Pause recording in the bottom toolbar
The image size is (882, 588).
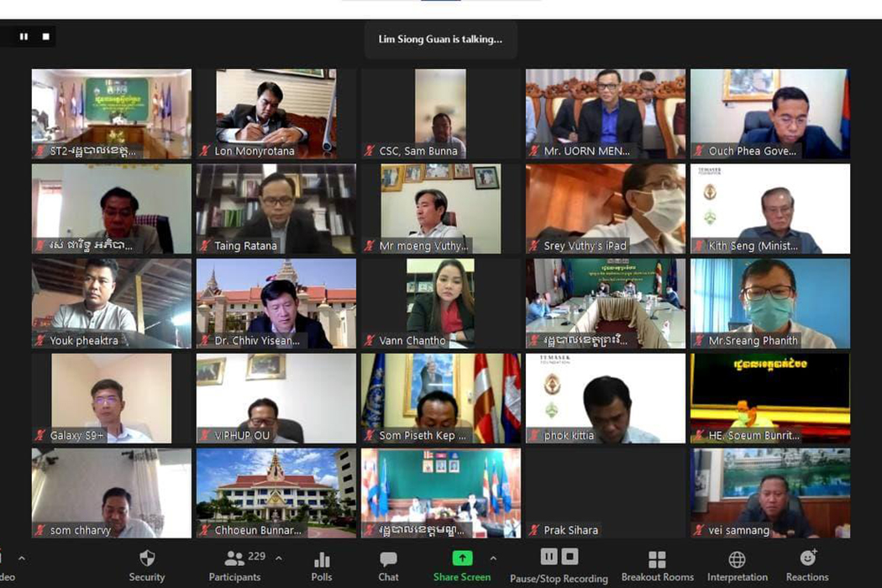point(549,556)
